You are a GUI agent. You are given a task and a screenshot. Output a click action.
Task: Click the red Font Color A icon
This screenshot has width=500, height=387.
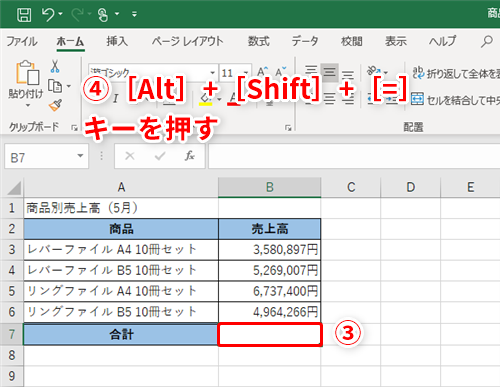pos(234,99)
